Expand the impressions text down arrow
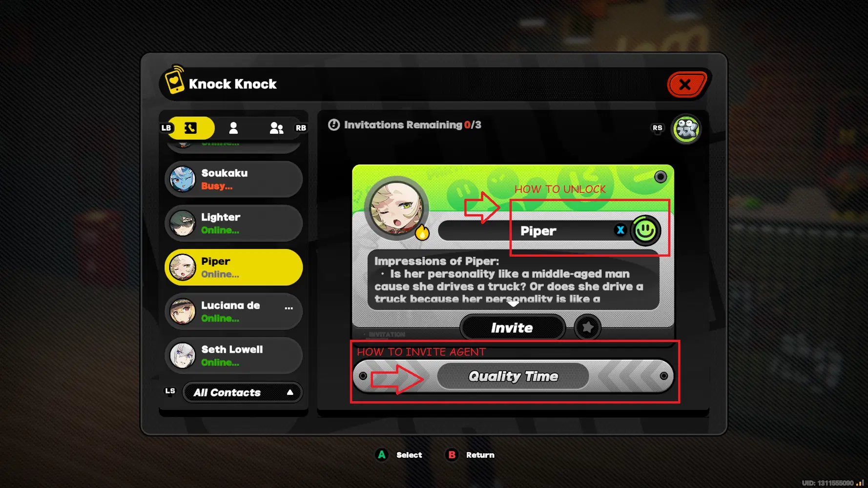The image size is (868, 488). 513,304
